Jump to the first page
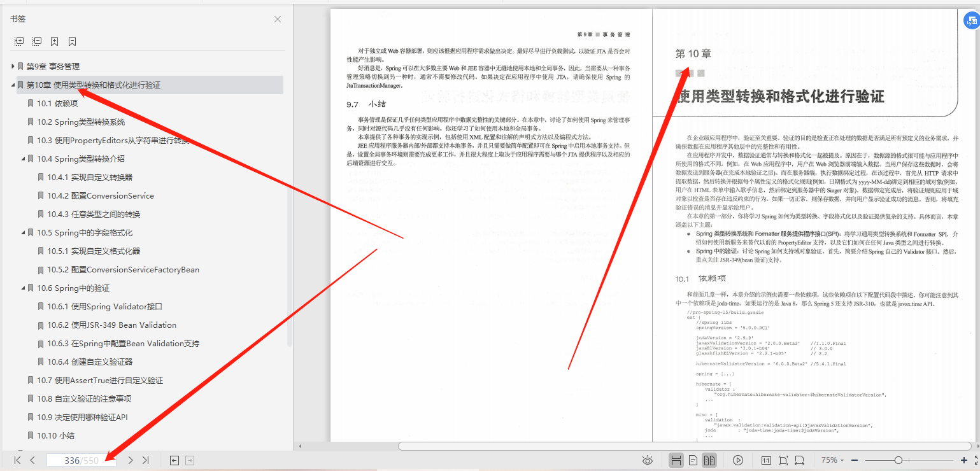The width and height of the screenshot is (980, 471). (x=18, y=460)
